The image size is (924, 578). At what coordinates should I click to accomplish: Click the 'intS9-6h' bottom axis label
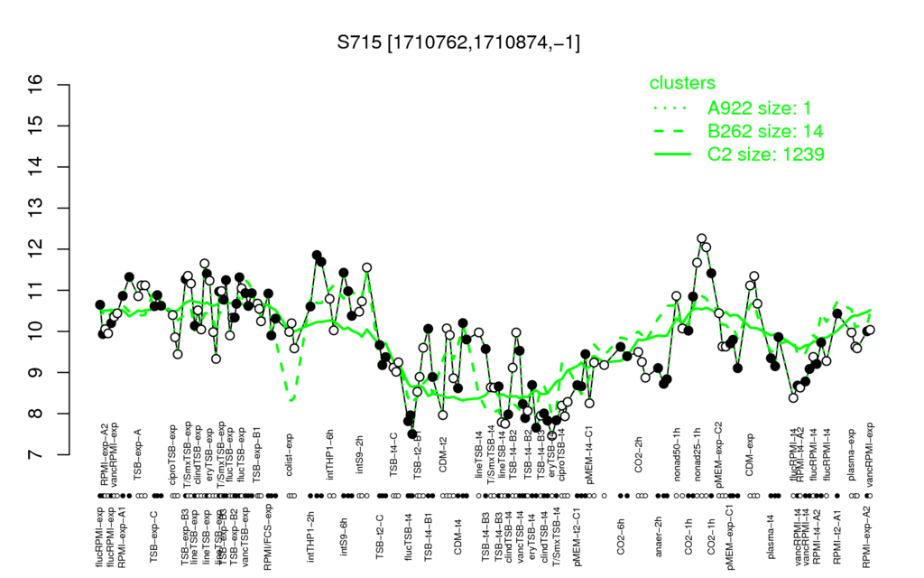(344, 536)
